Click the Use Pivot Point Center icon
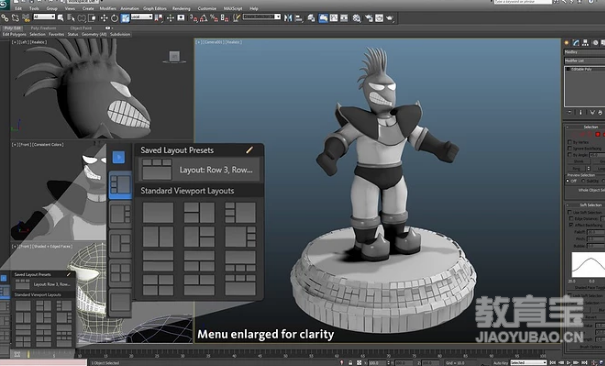Screen dimensions: 605x366 (x=159, y=18)
